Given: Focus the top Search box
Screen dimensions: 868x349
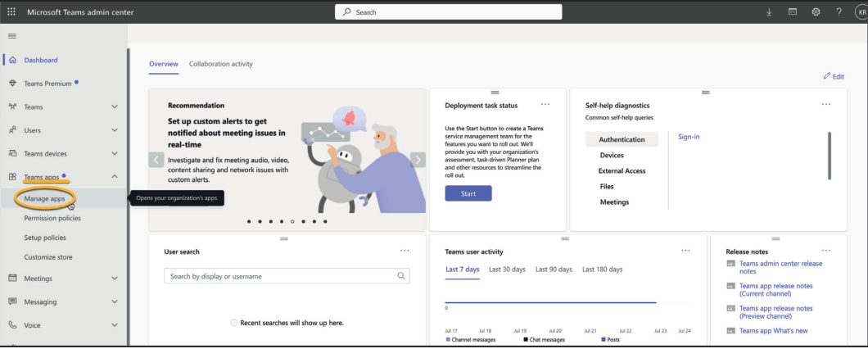Looking at the screenshot, I should tap(449, 11).
